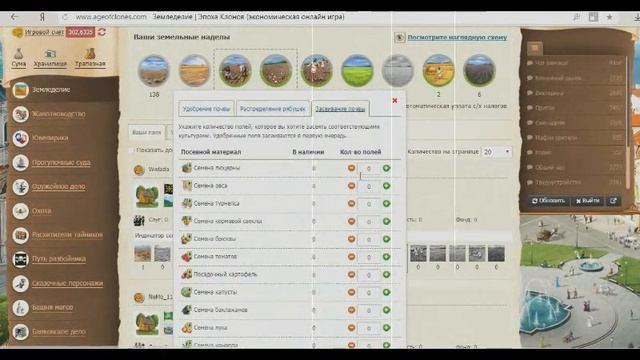This screenshot has height=360, width=640.
Task: Select the Засеивание почвы tab
Action: coord(340,109)
